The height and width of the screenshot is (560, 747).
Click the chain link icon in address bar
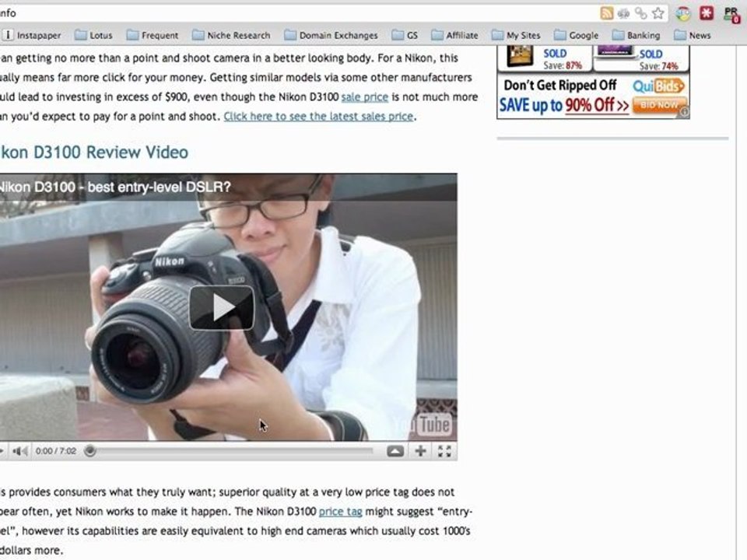[x=640, y=13]
